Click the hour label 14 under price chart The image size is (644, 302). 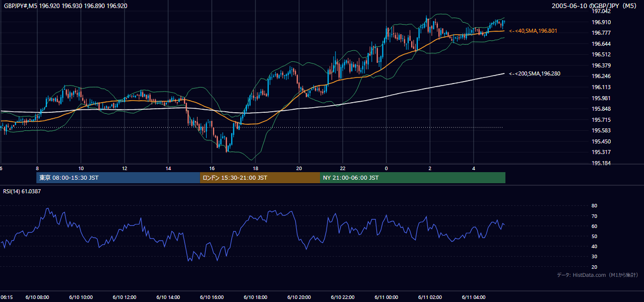tap(168, 168)
